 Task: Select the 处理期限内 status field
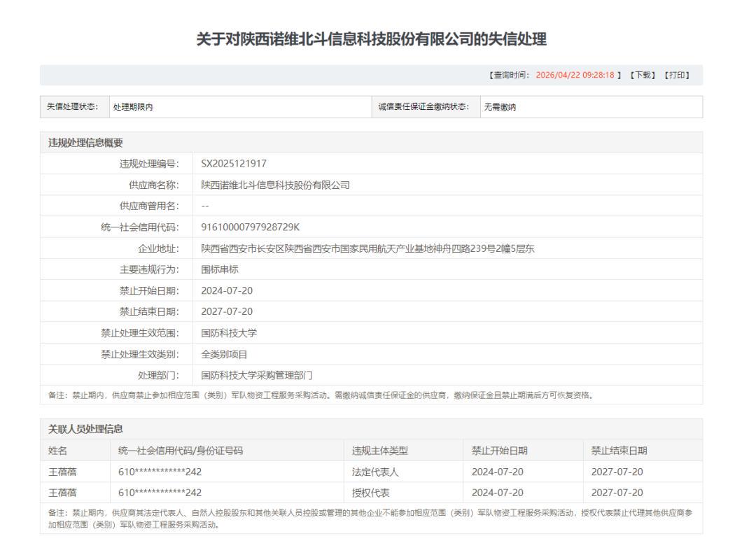tap(133, 107)
